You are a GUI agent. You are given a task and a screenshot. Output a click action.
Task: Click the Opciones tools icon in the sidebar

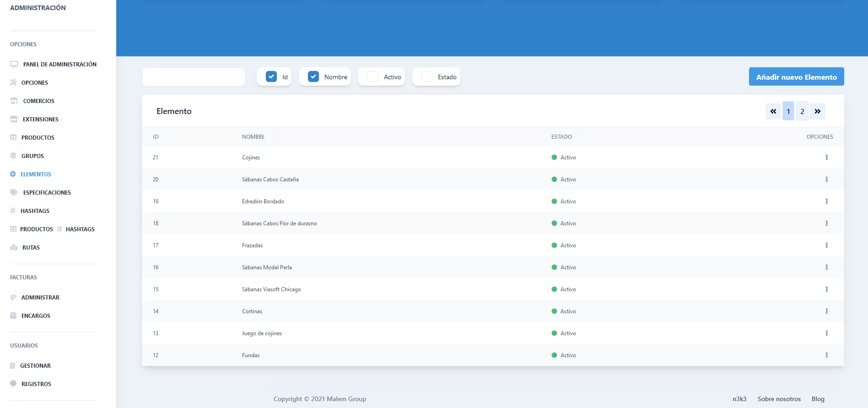(x=13, y=82)
